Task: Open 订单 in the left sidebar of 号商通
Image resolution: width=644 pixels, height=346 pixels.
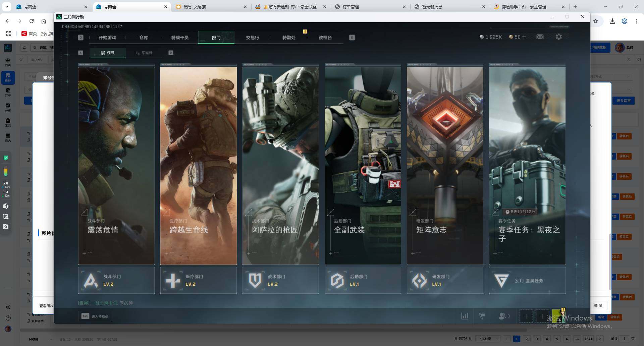Action: click(x=8, y=92)
